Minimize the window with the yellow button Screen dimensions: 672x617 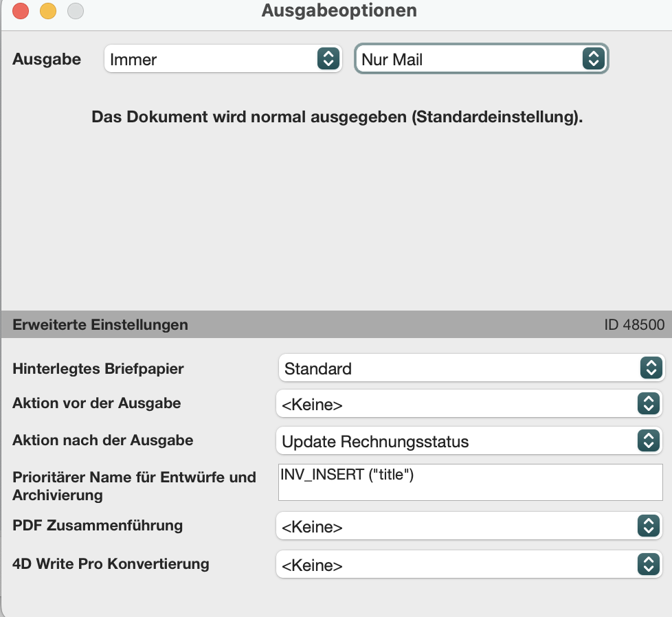click(48, 11)
